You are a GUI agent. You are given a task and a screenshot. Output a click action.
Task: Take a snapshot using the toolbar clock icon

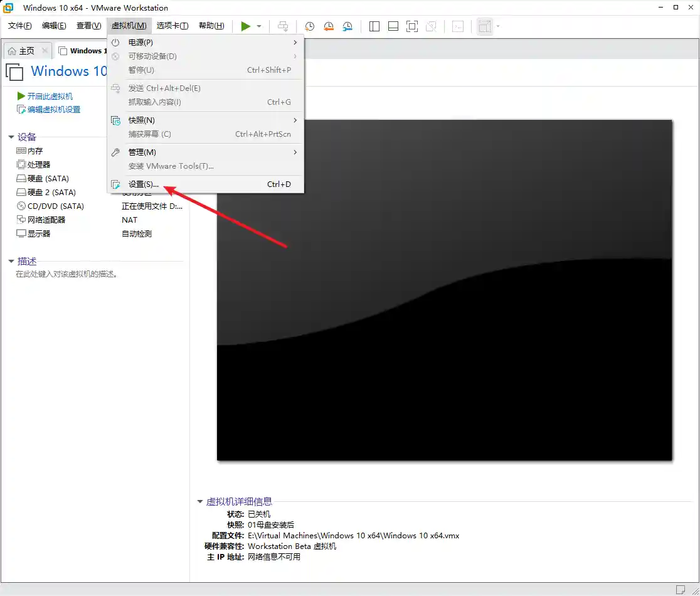point(309,26)
